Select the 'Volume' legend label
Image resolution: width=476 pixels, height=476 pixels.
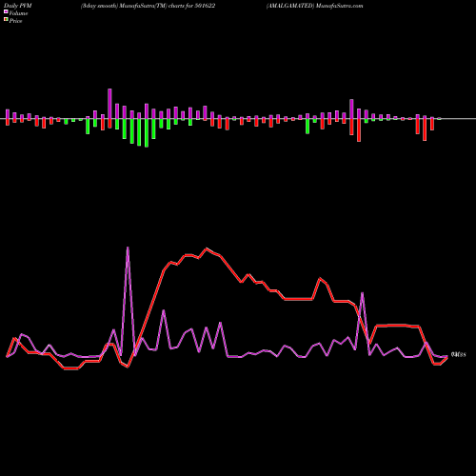(18, 13)
